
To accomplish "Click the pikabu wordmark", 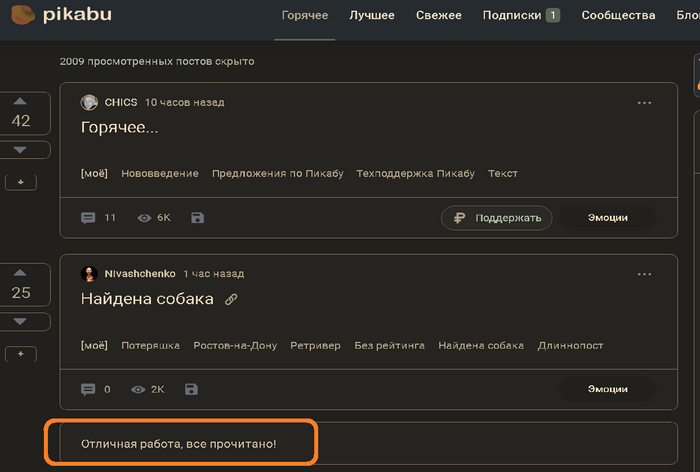I will pos(77,15).
